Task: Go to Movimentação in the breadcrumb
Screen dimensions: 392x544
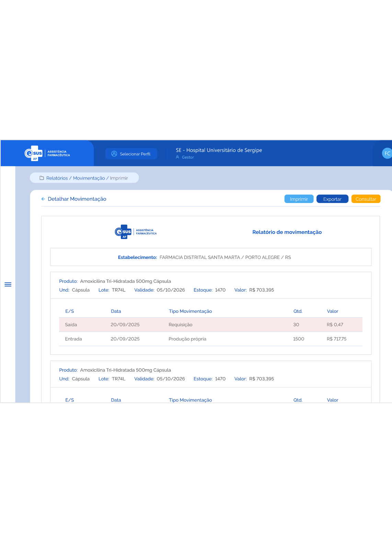Action: click(x=89, y=178)
